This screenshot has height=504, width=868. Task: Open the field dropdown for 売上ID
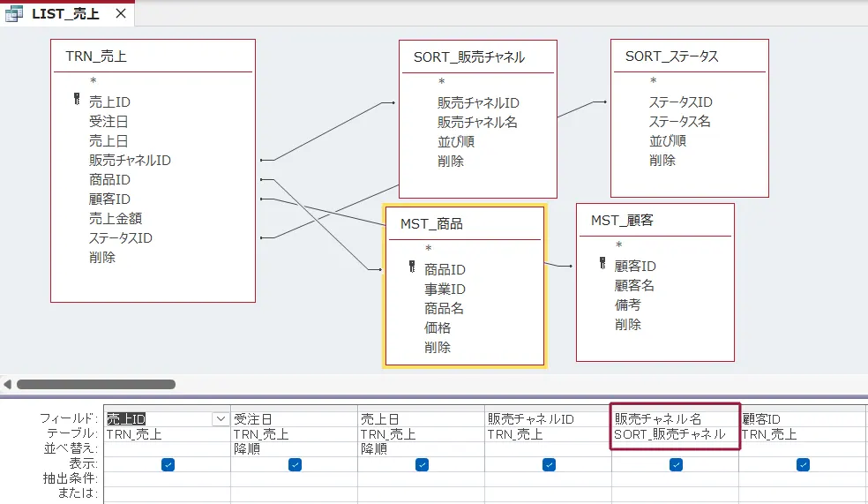tap(221, 419)
